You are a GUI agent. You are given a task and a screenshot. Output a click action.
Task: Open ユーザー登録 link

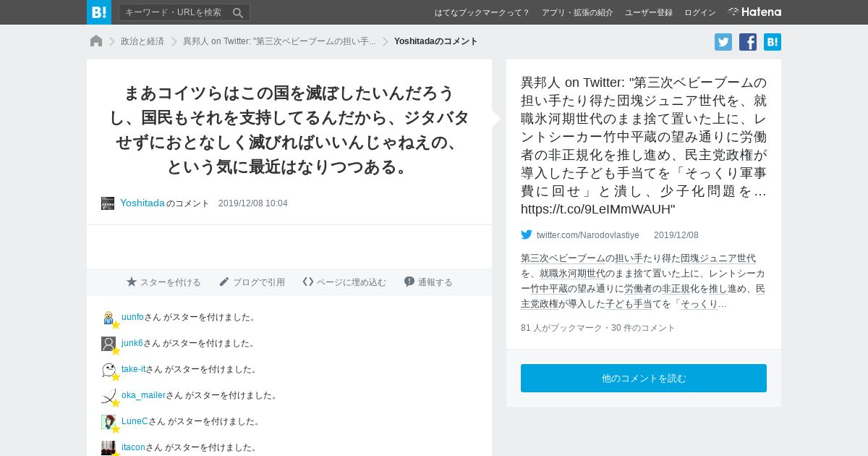click(649, 12)
